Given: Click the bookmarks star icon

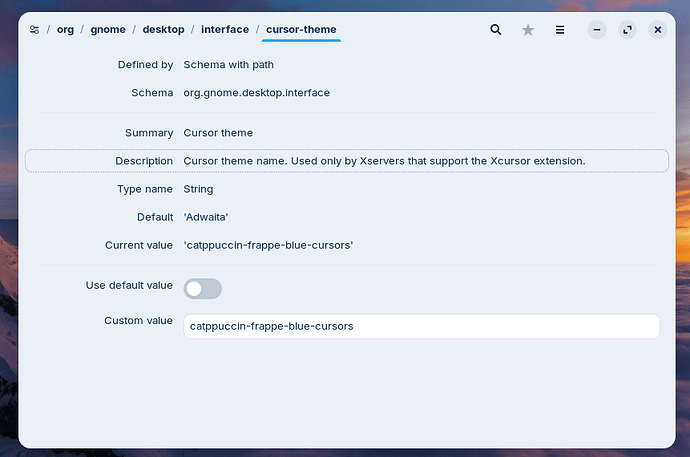Looking at the screenshot, I should coord(528,30).
